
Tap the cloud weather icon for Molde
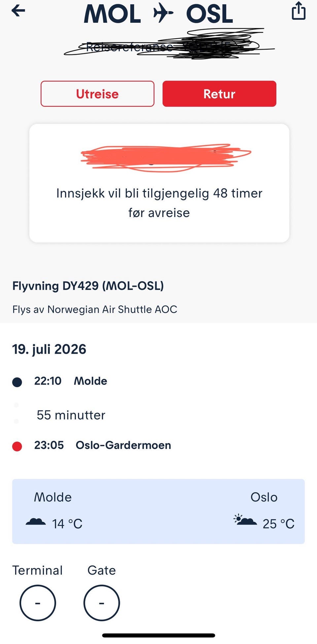click(x=36, y=522)
